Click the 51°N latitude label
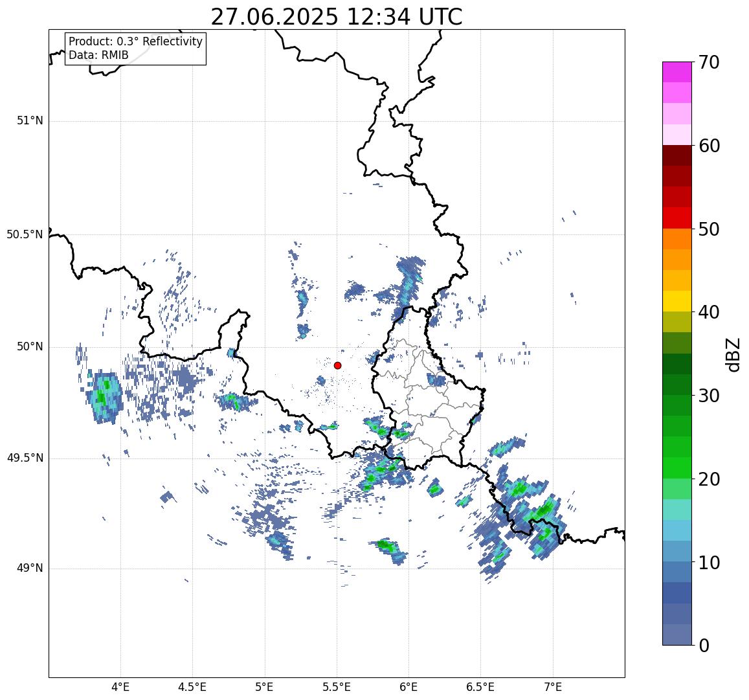Viewport: 749px width, 700px height. (x=30, y=121)
